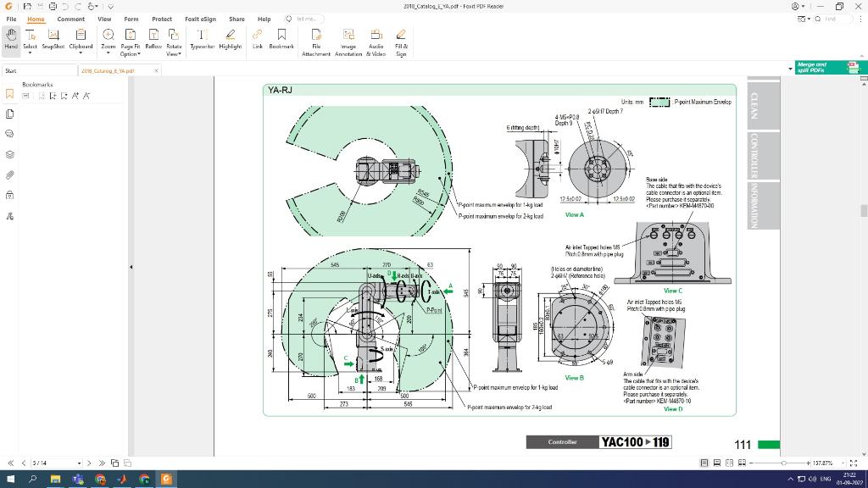This screenshot has height=488, width=868.
Task: Select the Typewriter tool
Action: coord(200,36)
